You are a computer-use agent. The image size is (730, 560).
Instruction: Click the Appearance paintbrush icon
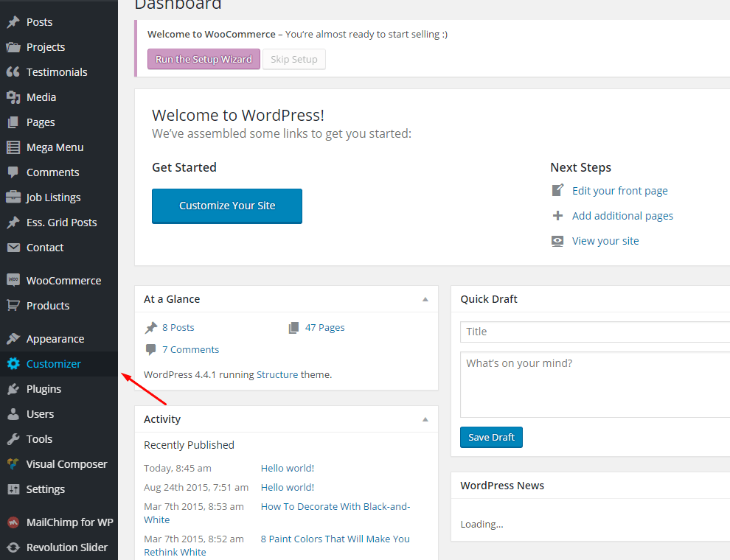click(x=13, y=339)
